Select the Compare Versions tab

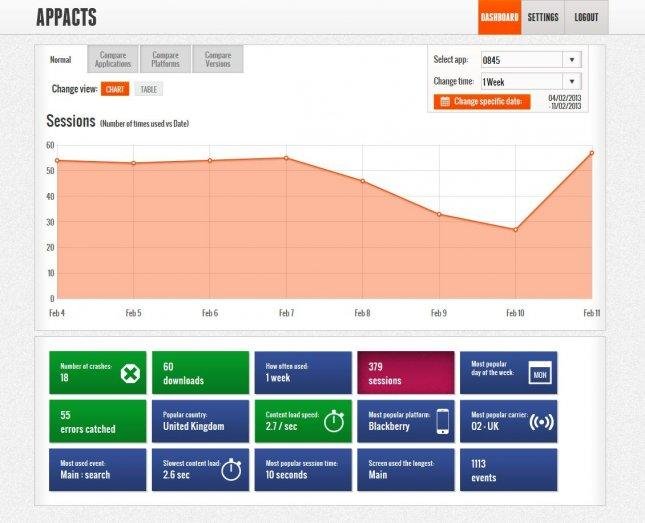(x=217, y=60)
